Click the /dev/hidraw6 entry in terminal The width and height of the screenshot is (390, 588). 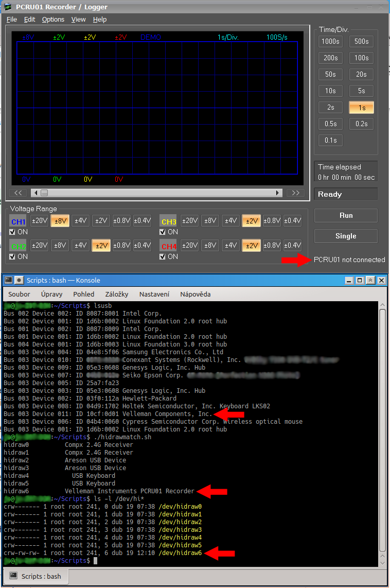[180, 553]
